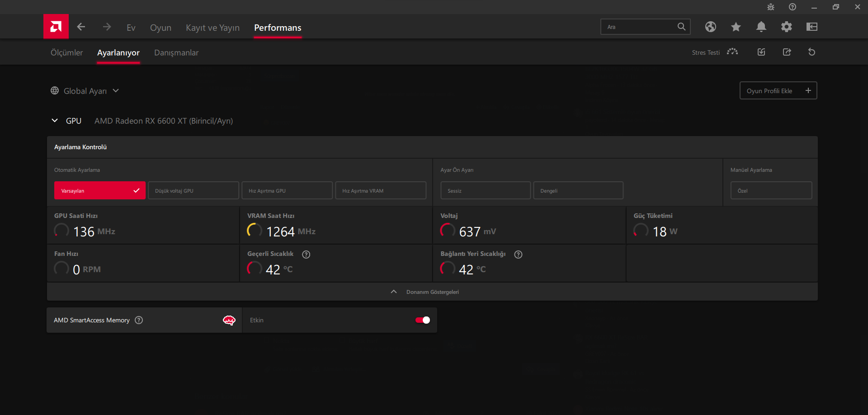This screenshot has width=868, height=415.
Task: Show help for Geçerli Sıcaklık
Action: (306, 255)
